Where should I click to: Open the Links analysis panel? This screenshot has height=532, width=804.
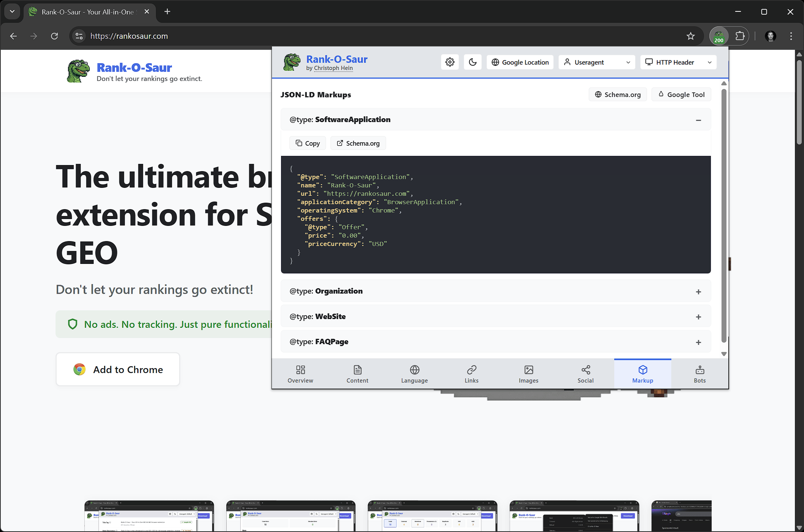click(x=471, y=373)
